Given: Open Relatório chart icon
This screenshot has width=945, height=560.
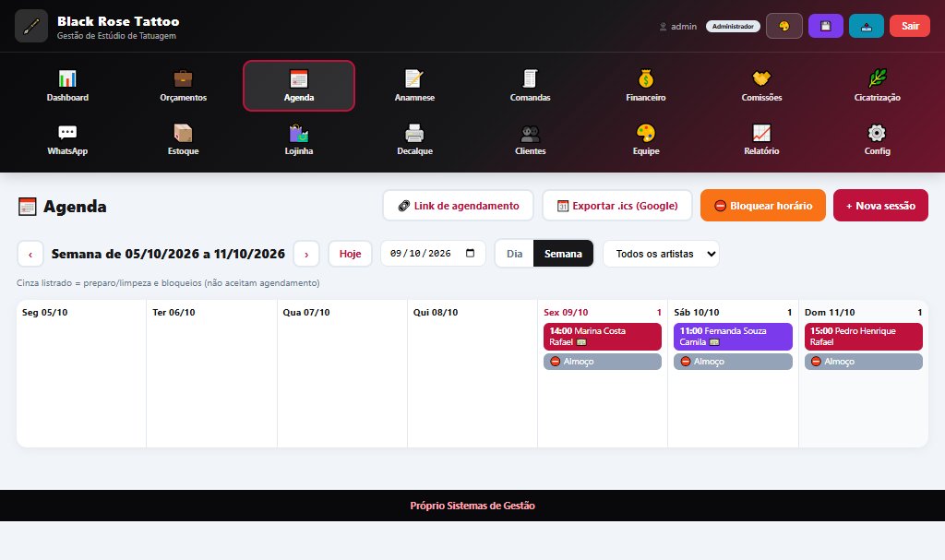Looking at the screenshot, I should pyautogui.click(x=761, y=132).
